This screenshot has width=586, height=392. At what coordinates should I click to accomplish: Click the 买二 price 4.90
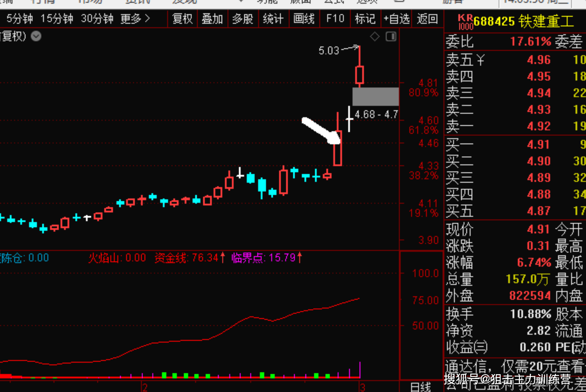pyautogui.click(x=539, y=161)
